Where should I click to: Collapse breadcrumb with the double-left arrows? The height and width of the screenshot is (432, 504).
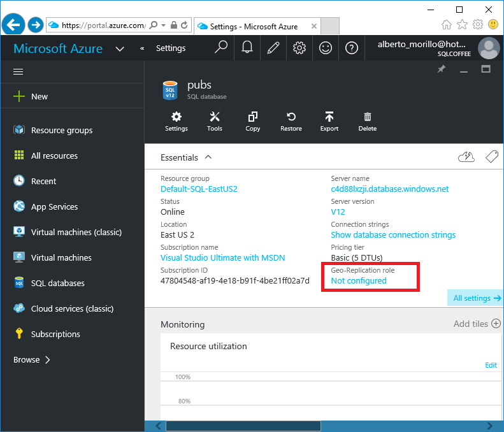[142, 48]
